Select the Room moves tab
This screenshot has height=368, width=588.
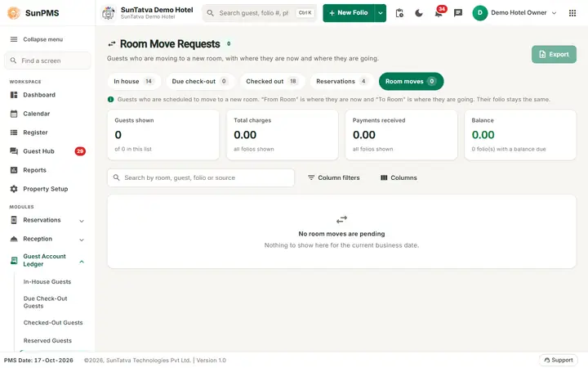pos(411,82)
